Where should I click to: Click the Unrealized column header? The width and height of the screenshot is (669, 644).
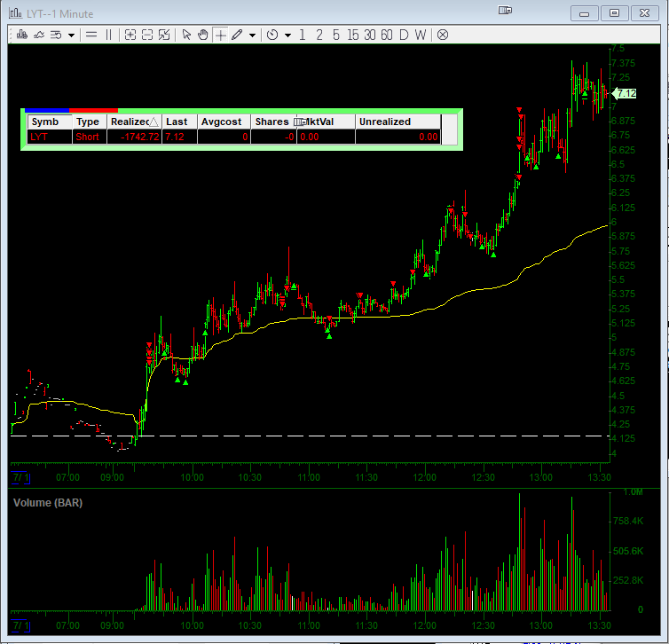(398, 122)
